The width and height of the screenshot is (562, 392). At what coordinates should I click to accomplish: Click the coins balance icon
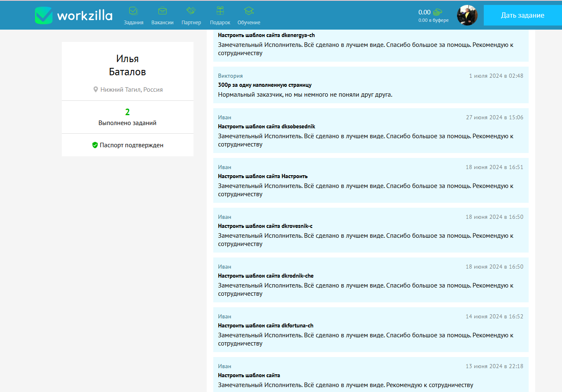click(437, 12)
